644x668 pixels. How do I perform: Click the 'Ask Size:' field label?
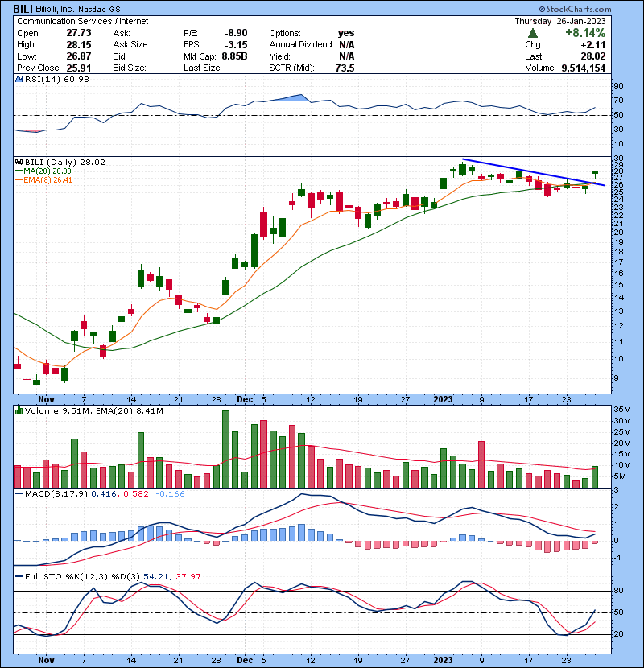pos(131,45)
